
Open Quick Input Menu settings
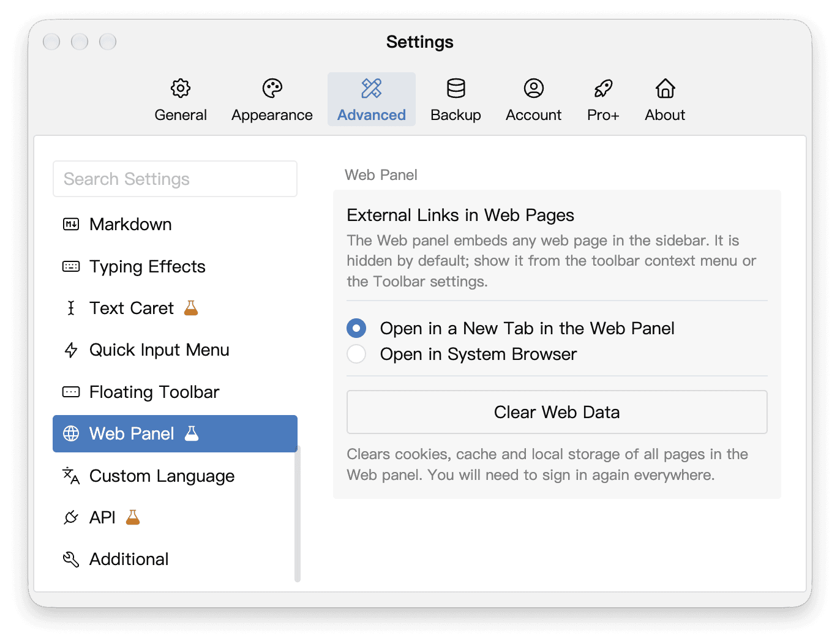[175, 350]
